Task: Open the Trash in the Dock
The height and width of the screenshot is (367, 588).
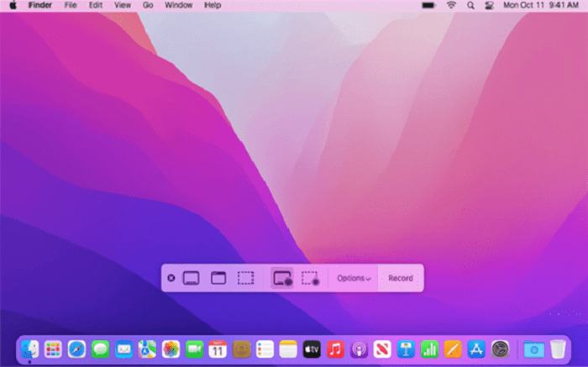Action: click(558, 349)
